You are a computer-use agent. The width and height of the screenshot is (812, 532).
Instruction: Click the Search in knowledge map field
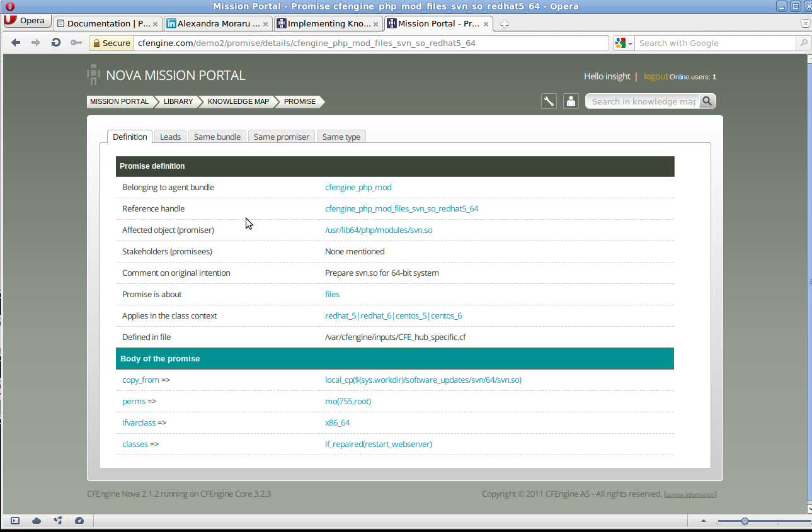[643, 101]
